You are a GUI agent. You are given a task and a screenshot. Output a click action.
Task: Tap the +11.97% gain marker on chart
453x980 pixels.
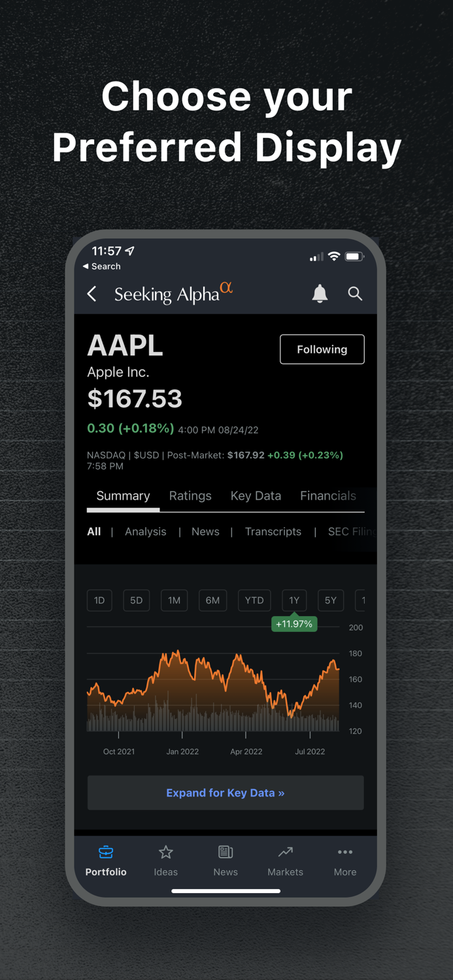pos(294,624)
